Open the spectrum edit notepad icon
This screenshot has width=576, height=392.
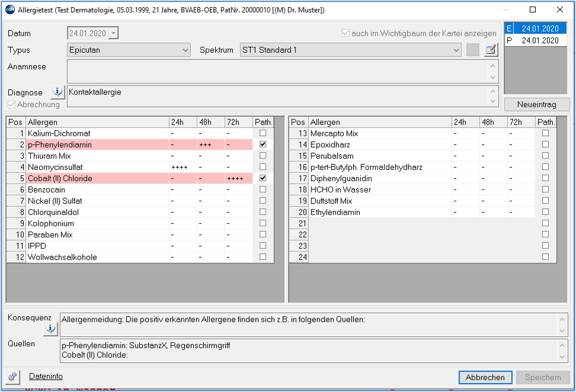click(x=491, y=50)
